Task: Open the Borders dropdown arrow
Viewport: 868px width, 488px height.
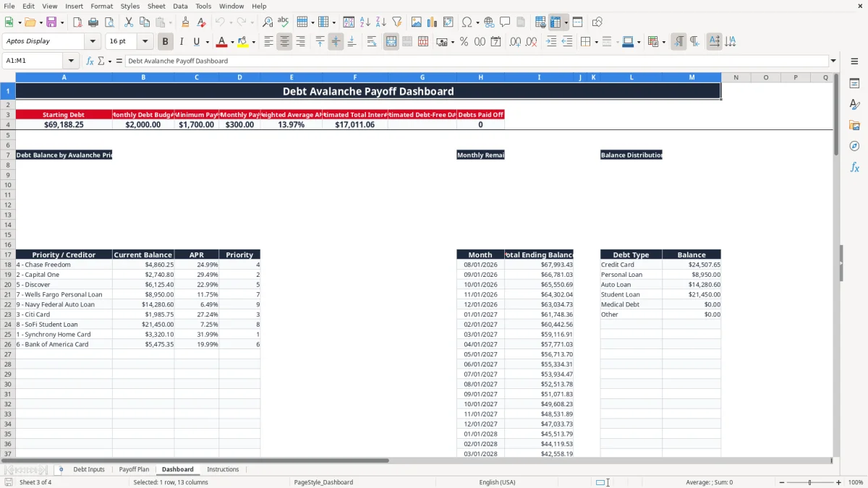Action: 596,42
